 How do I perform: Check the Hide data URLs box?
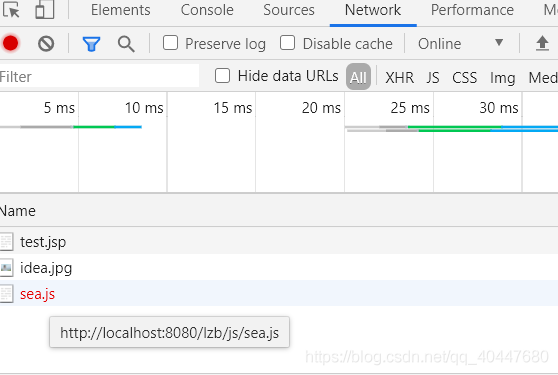(x=222, y=76)
